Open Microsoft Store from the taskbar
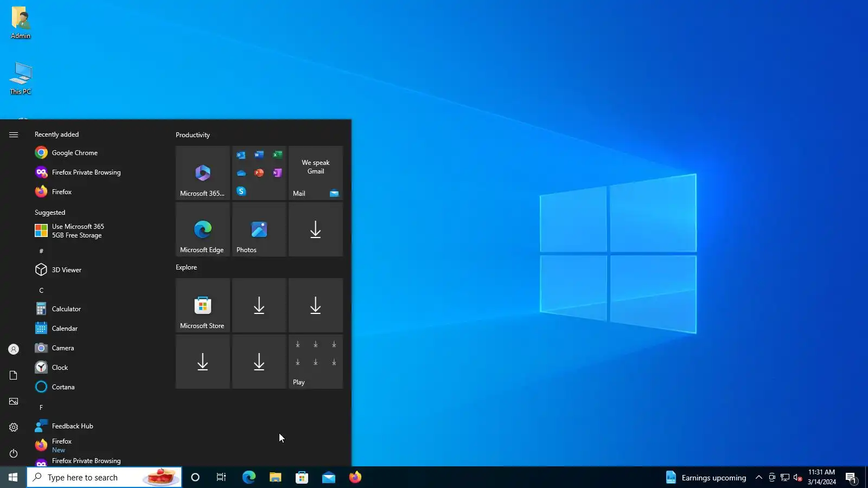Image resolution: width=868 pixels, height=488 pixels. tap(302, 477)
